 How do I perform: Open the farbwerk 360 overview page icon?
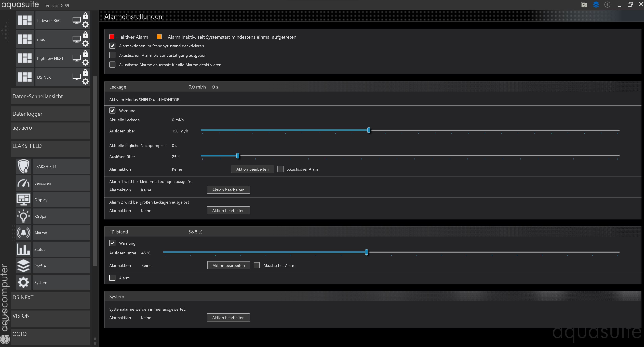(x=25, y=20)
